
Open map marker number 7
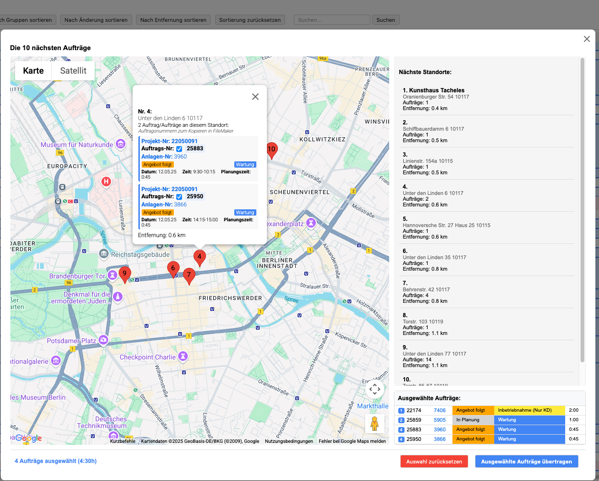[x=189, y=275]
